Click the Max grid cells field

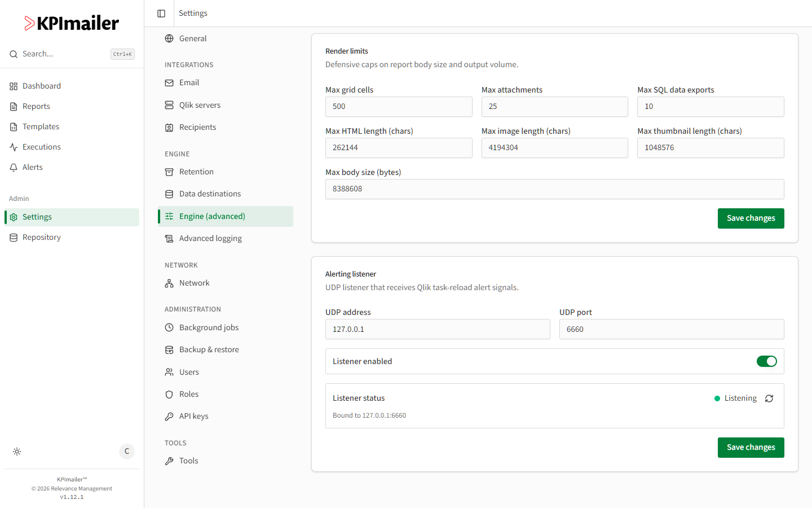pos(399,107)
